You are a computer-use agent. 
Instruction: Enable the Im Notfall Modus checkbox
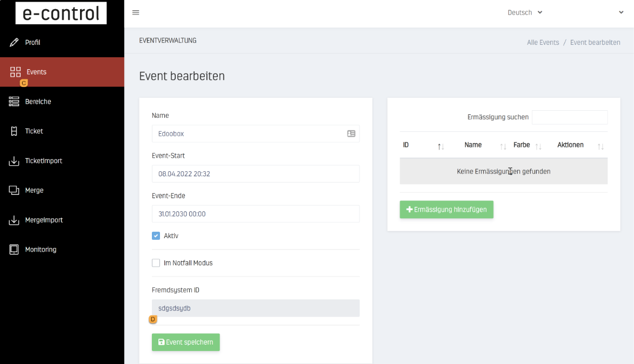[x=156, y=263]
